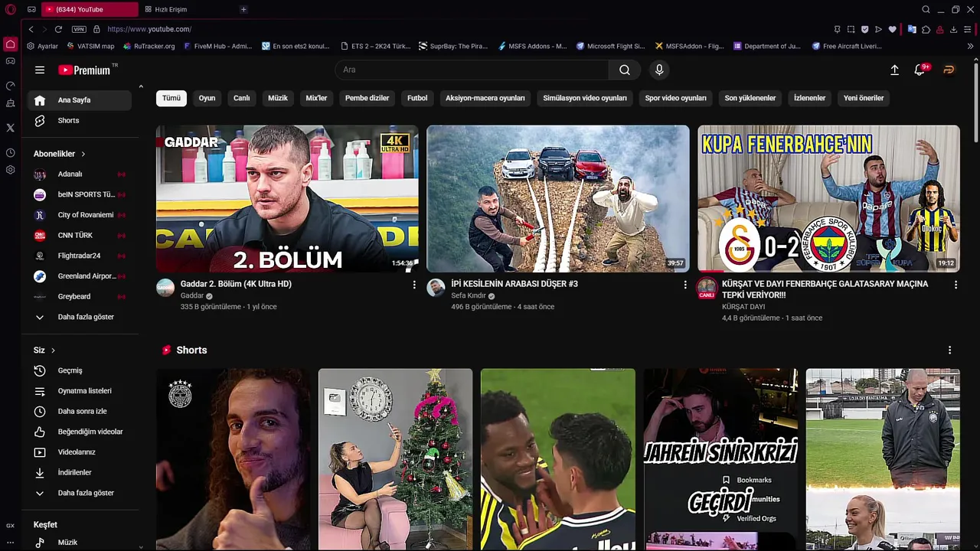Select the Yeni öneriler filter chip
Image resolution: width=980 pixels, height=551 pixels.
click(x=864, y=98)
